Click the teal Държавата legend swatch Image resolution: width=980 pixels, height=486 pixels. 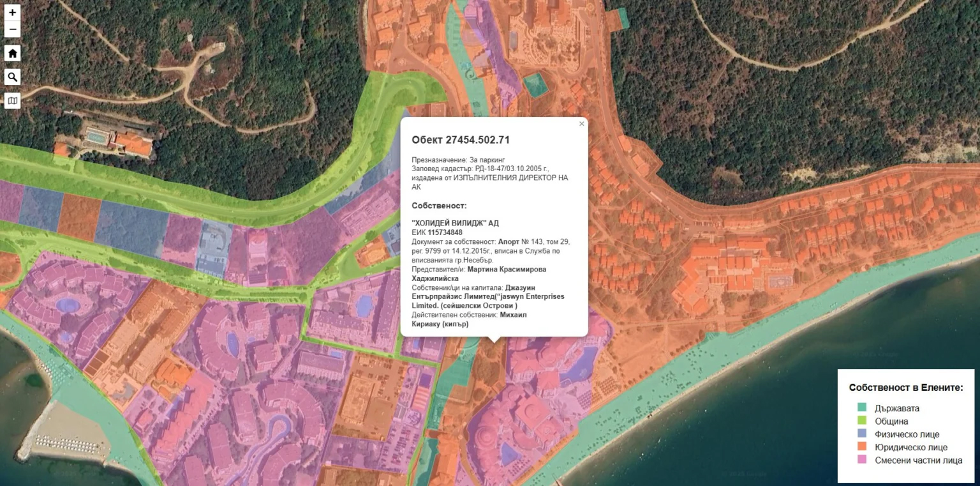point(862,408)
